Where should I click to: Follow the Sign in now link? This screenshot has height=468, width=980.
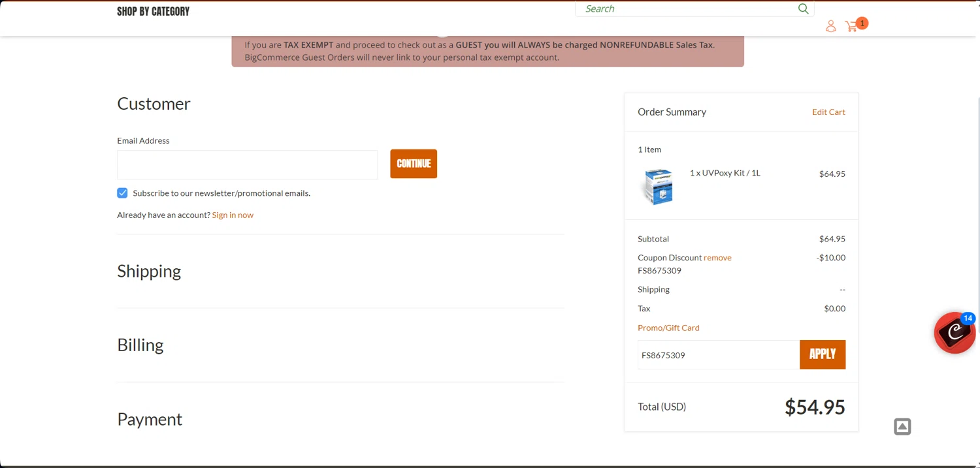tap(233, 215)
